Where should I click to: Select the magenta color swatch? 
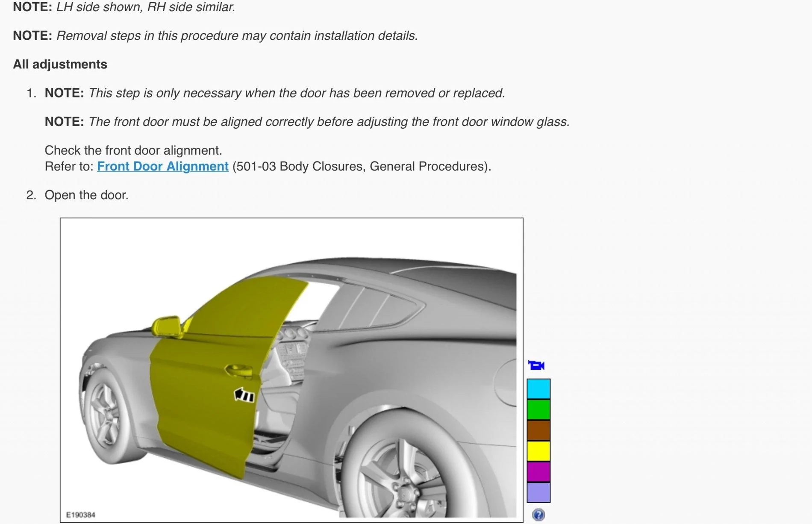coord(538,471)
